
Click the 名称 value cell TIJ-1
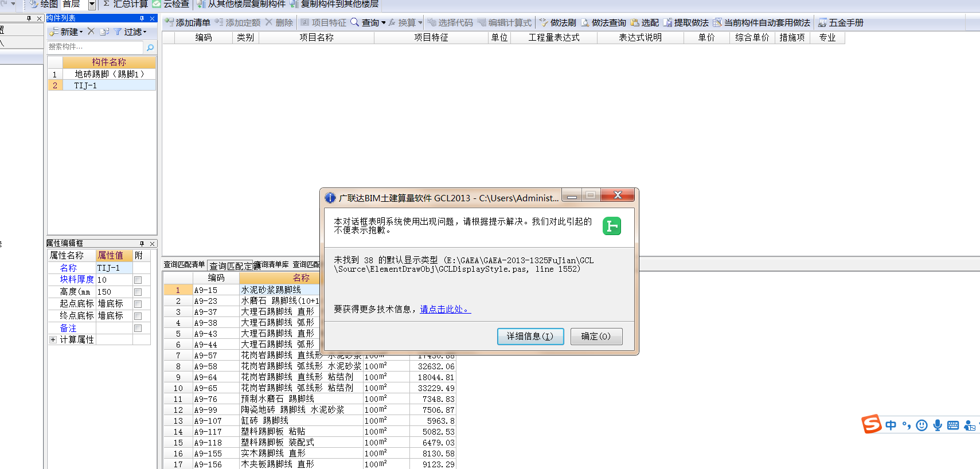click(114, 268)
